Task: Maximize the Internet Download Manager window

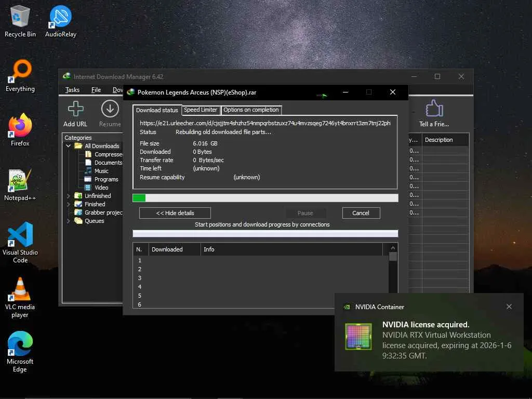Action: [437, 77]
